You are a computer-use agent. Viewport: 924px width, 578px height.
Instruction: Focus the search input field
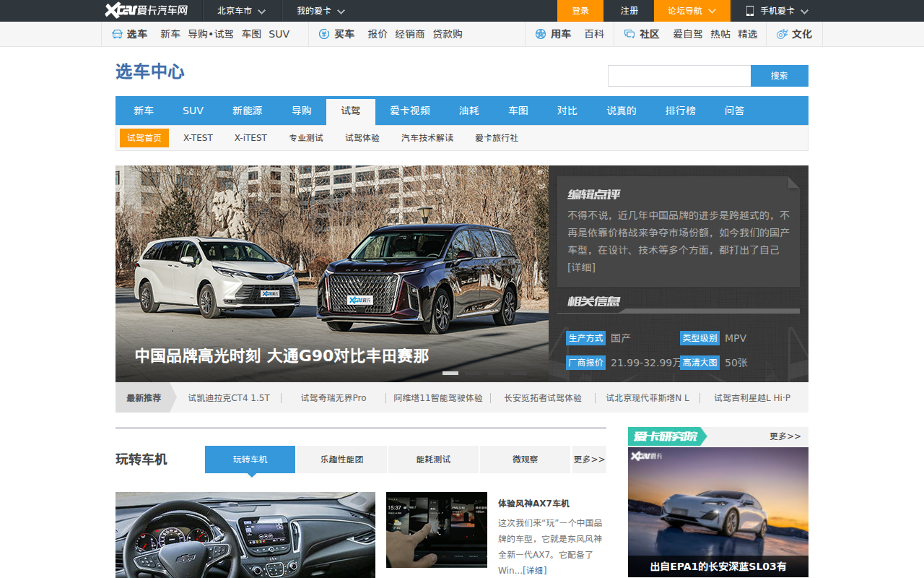679,76
